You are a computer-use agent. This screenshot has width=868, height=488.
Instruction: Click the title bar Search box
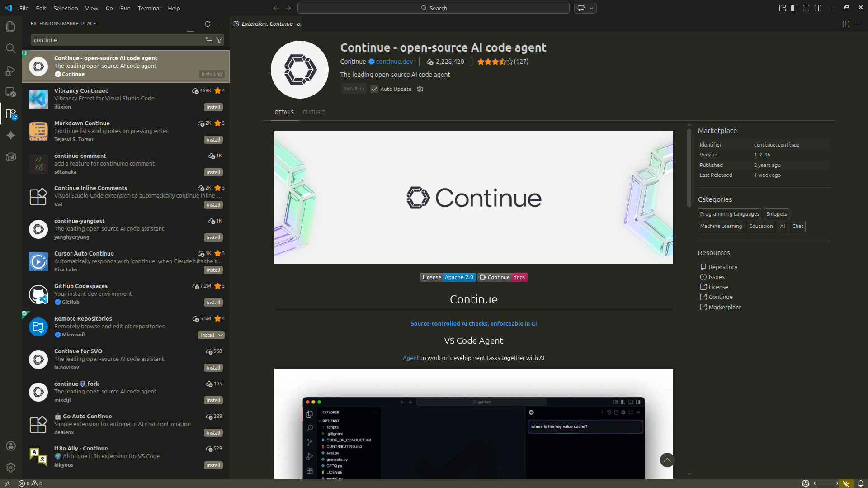(x=433, y=8)
